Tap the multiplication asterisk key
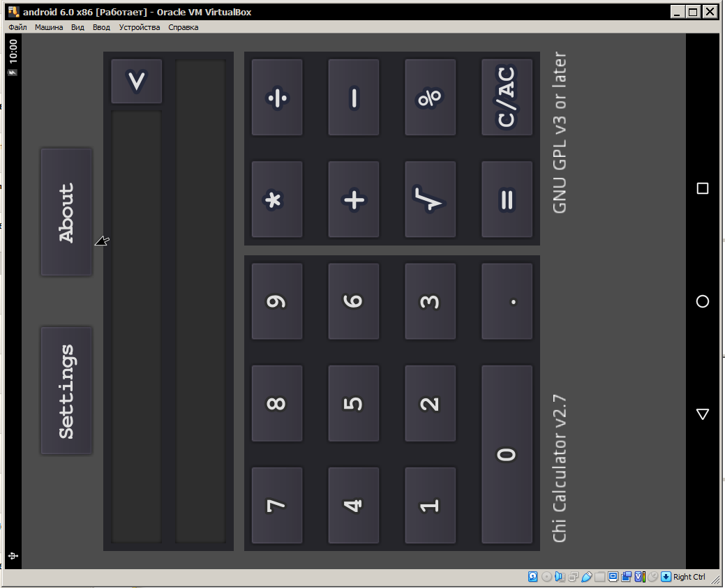Screen dimensions: 725x588 (277, 199)
